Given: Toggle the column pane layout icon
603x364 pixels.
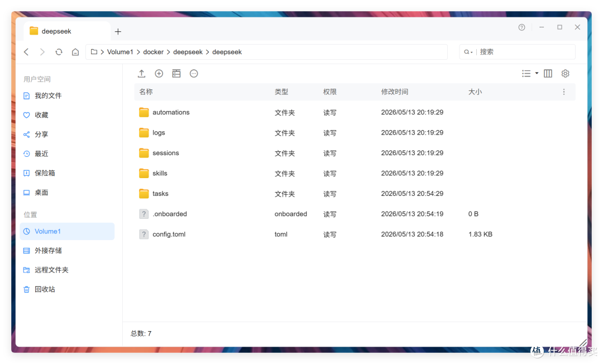Looking at the screenshot, I should 548,74.
